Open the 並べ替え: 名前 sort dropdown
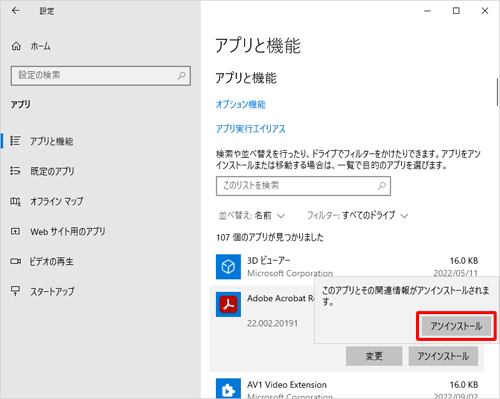This screenshot has width=500, height=399. (252, 216)
